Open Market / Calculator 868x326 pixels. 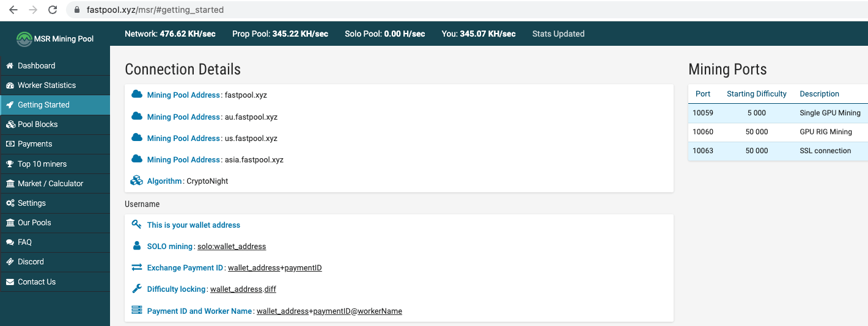point(55,184)
